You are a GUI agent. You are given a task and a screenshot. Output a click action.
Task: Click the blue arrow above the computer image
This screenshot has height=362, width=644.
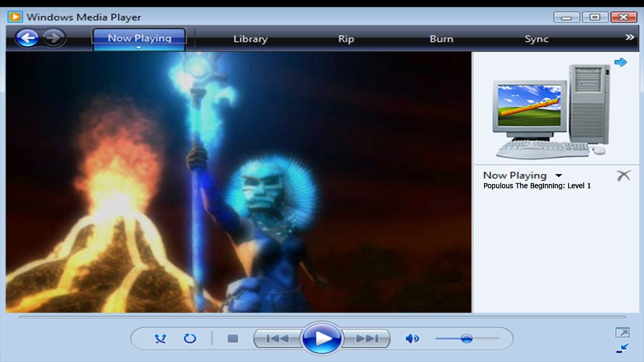click(x=621, y=62)
